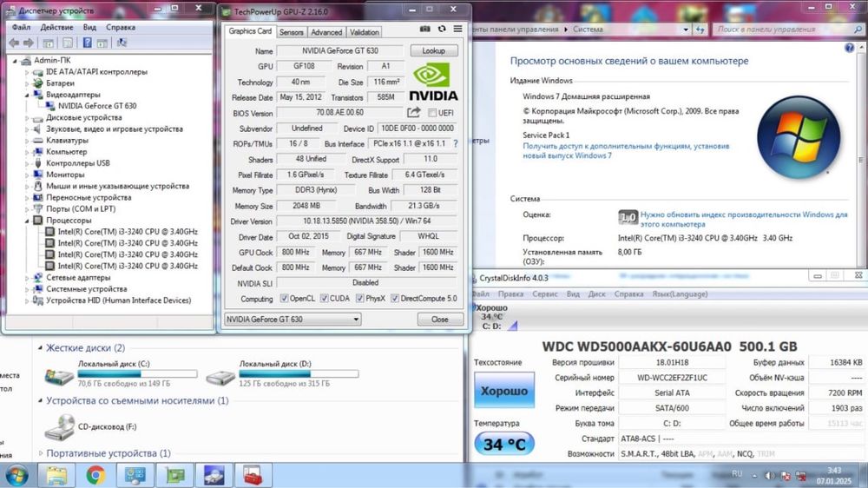Toggle the UEFI checkbox in GPU-Z
Viewport: 868px width, 488px height.
[432, 113]
